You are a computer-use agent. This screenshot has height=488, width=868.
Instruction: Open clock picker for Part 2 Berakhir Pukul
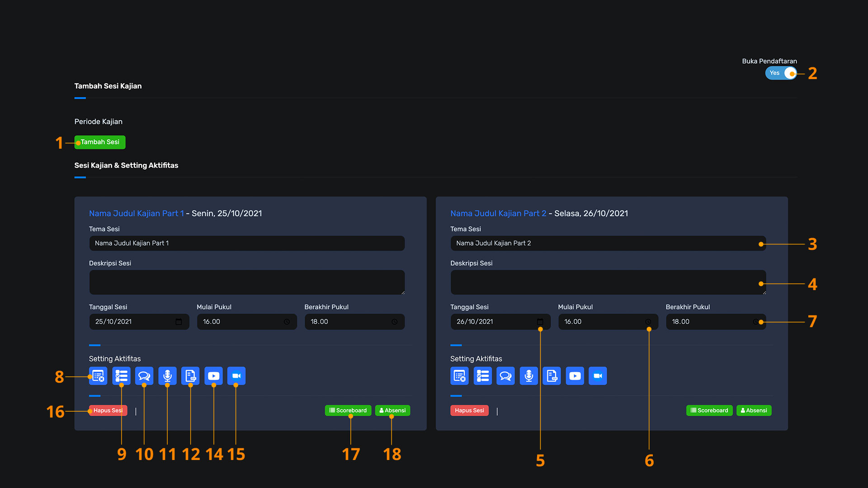pyautogui.click(x=755, y=322)
